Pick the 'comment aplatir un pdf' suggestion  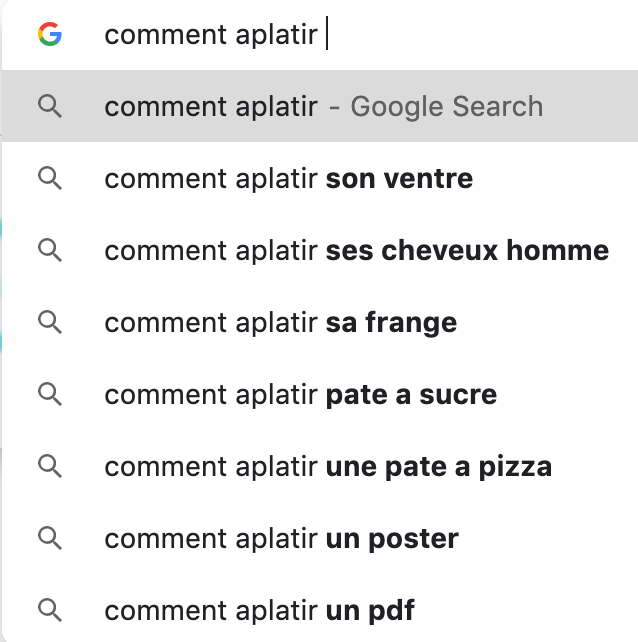tap(259, 609)
